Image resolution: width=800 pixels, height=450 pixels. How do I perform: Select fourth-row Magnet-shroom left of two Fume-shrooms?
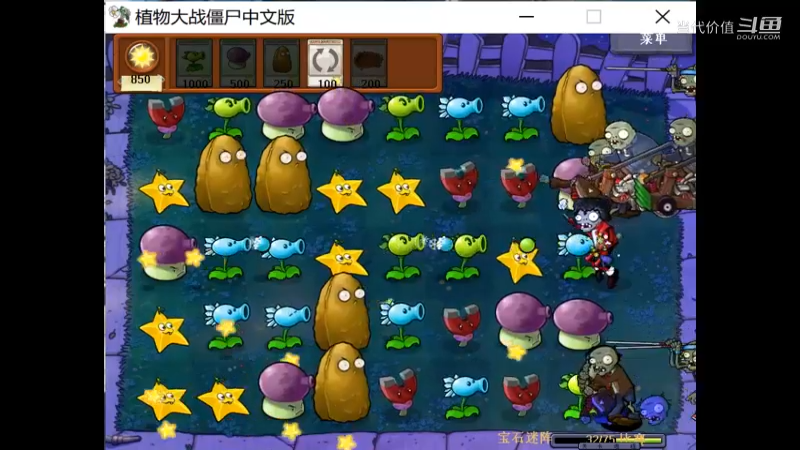click(x=462, y=324)
